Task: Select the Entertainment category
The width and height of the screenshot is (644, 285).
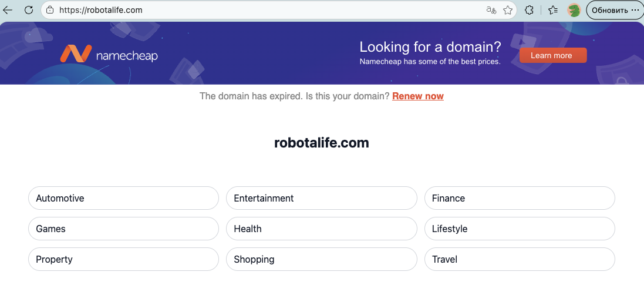Action: click(321, 198)
